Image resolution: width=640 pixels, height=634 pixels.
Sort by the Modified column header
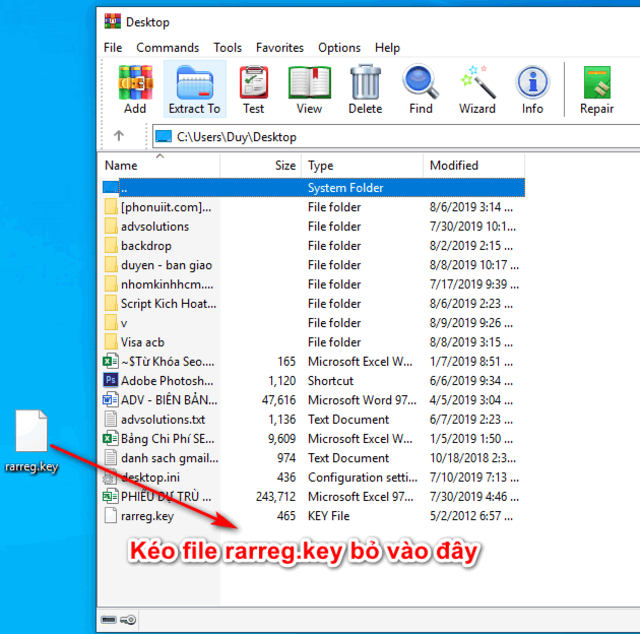click(x=474, y=165)
